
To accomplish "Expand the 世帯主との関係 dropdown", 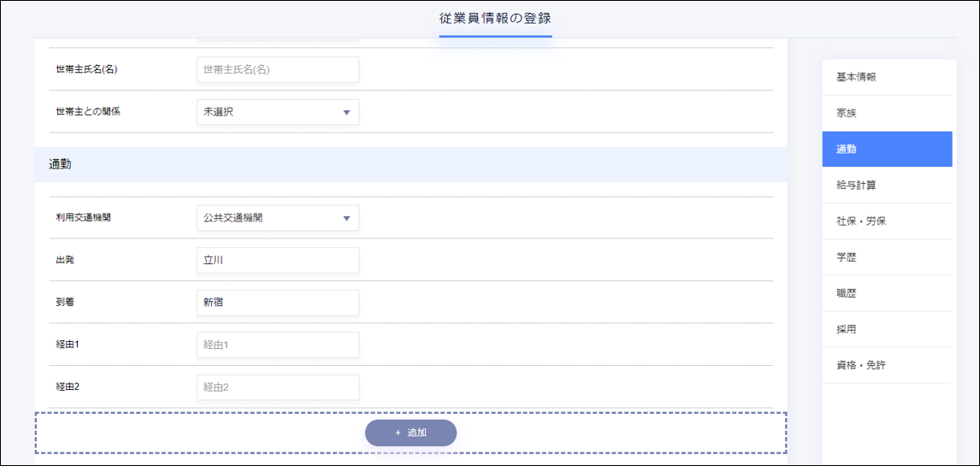I will tap(278, 112).
